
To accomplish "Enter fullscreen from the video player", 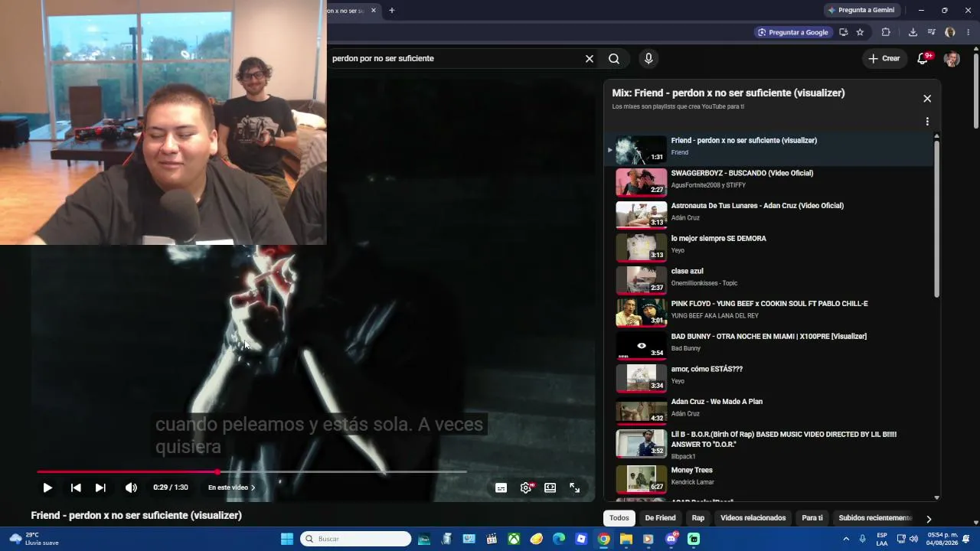I will (x=574, y=487).
